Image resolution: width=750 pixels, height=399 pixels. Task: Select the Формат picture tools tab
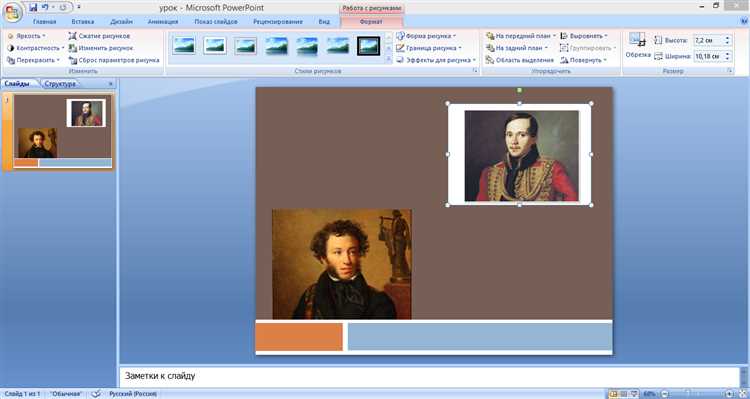371,22
